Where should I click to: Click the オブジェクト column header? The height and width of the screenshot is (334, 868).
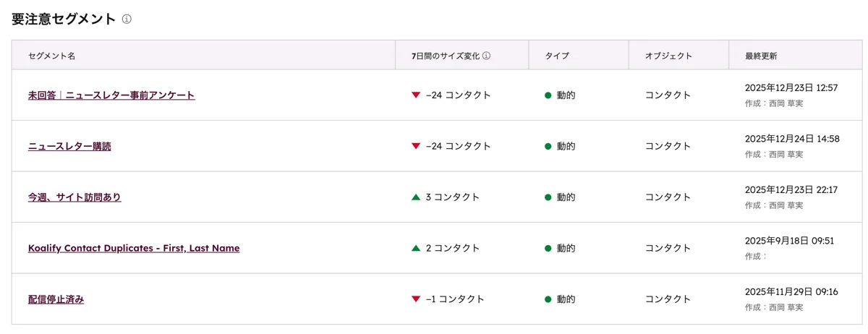(x=668, y=56)
